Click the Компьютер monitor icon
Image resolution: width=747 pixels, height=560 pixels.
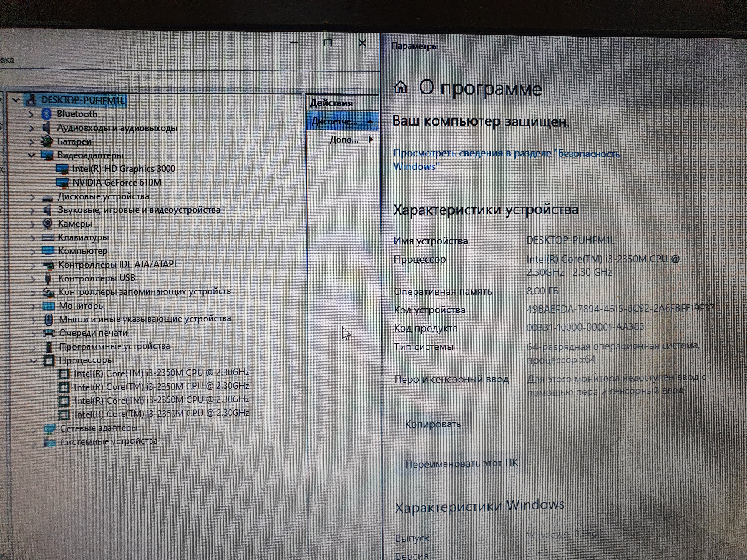click(x=48, y=251)
